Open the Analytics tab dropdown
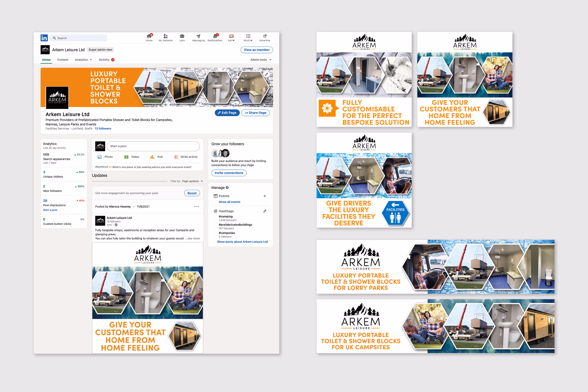Screen dimensions: 588x392 coord(84,60)
